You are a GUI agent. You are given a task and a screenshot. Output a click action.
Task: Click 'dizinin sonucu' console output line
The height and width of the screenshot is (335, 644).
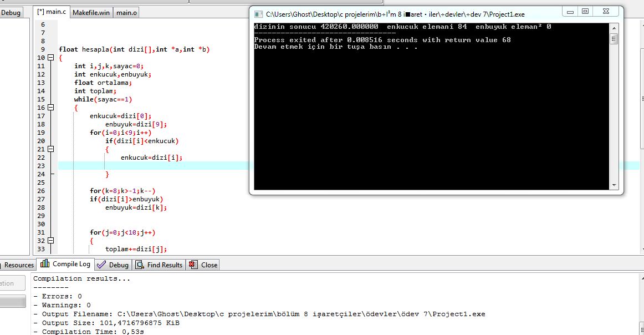(402, 27)
